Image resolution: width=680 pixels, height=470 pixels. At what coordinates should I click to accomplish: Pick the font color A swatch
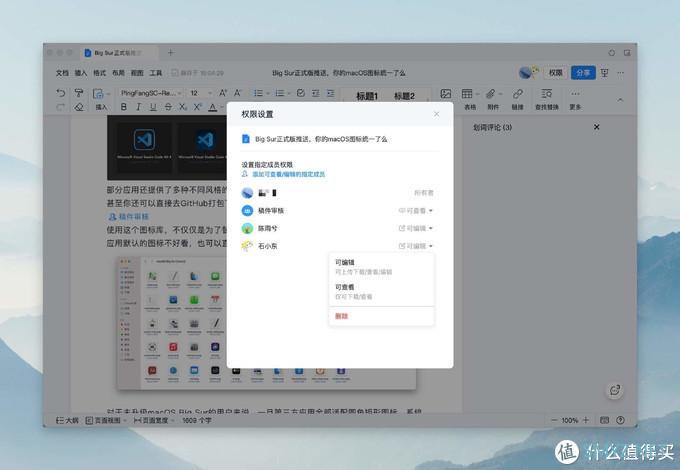(212, 107)
